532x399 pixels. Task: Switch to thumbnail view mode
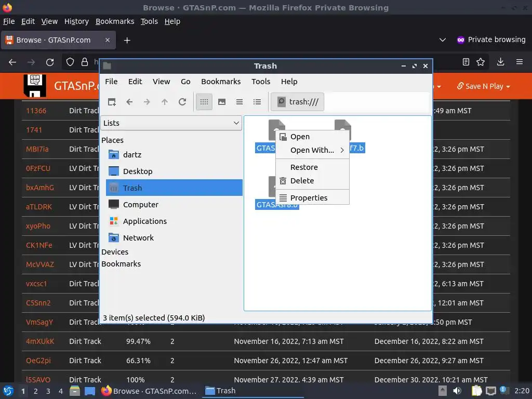222,102
